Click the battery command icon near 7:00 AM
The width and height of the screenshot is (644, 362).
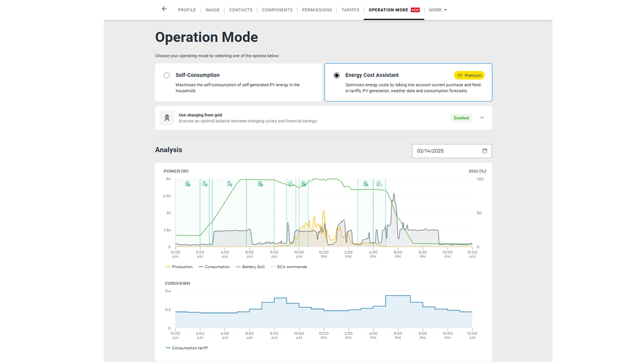(x=261, y=184)
